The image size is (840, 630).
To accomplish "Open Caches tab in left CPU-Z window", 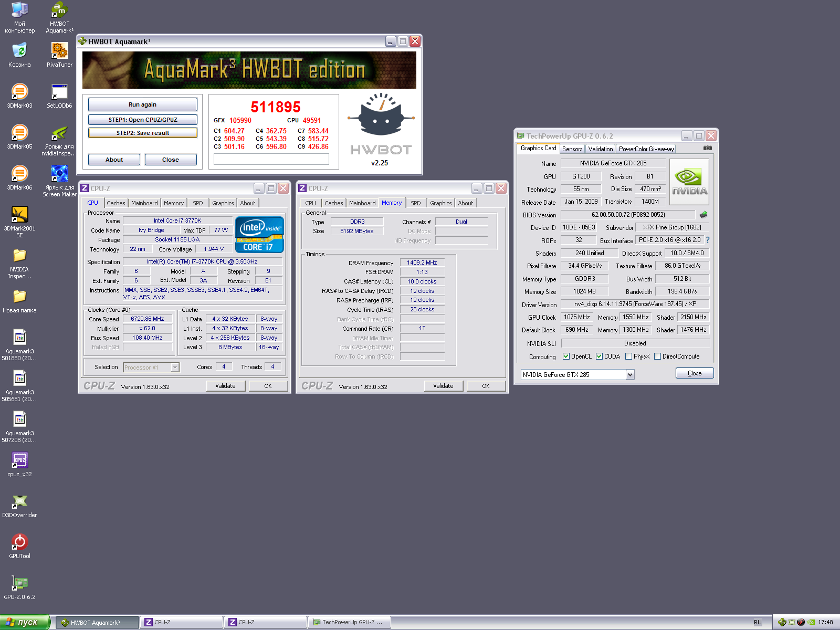I will coord(116,203).
